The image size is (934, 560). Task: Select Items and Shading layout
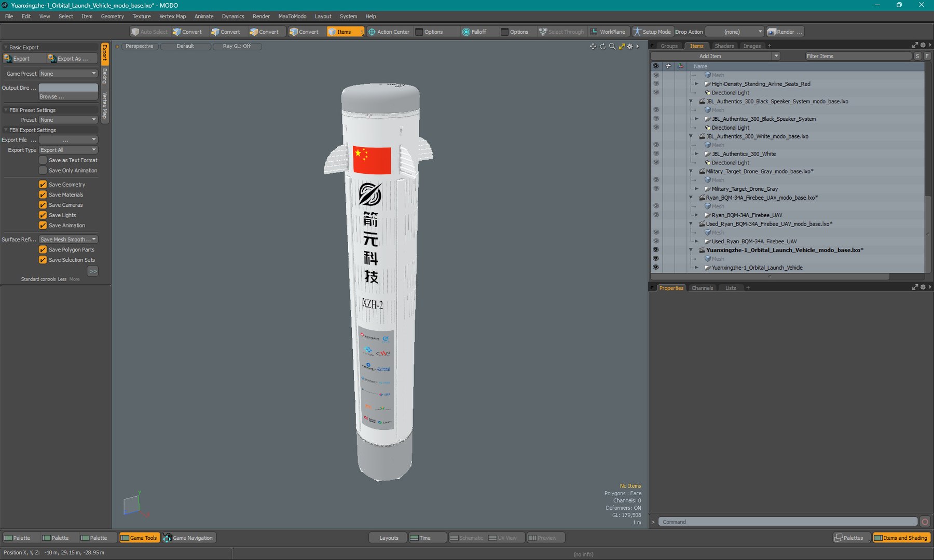click(x=901, y=538)
